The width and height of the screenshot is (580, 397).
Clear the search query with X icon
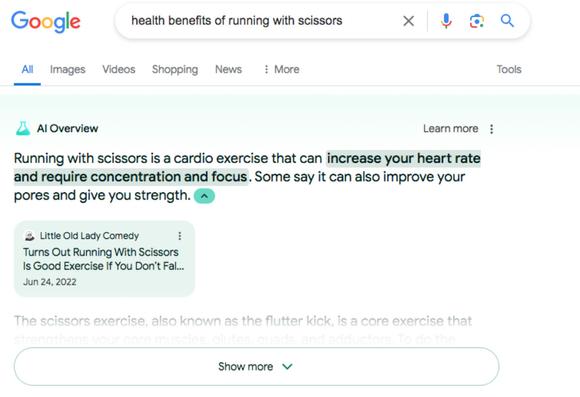[x=408, y=21]
